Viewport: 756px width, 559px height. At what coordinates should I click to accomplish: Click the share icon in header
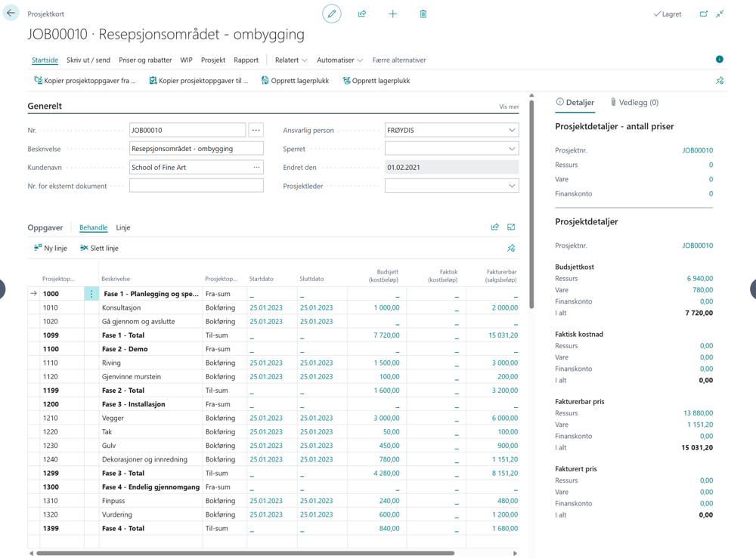(362, 14)
